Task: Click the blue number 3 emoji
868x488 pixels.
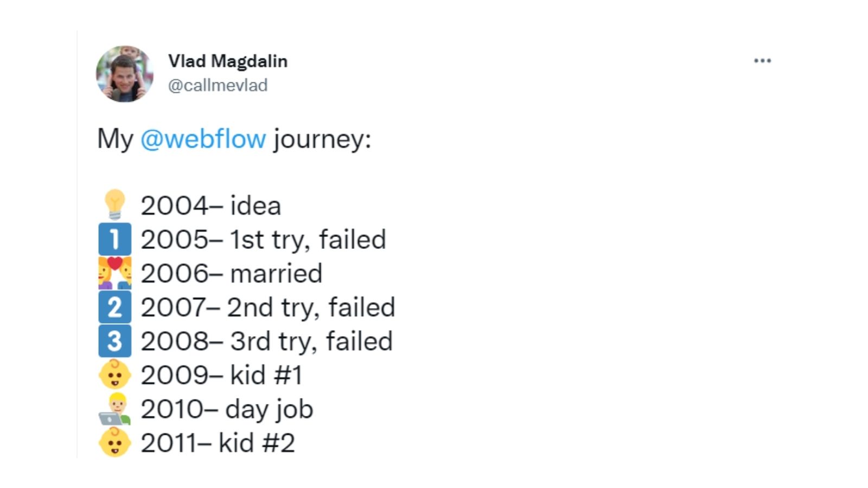Action: (x=115, y=341)
